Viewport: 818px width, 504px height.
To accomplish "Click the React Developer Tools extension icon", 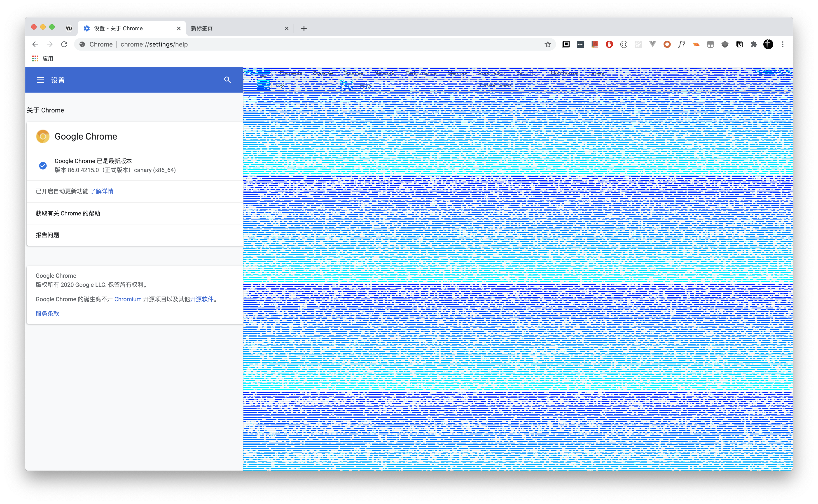I will [x=638, y=44].
